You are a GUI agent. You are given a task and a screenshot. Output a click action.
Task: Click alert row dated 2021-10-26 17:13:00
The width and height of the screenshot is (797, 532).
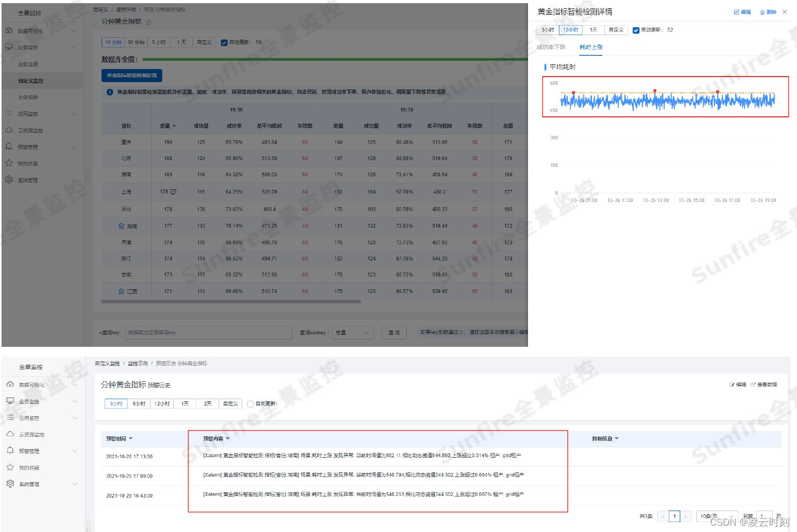click(441, 456)
